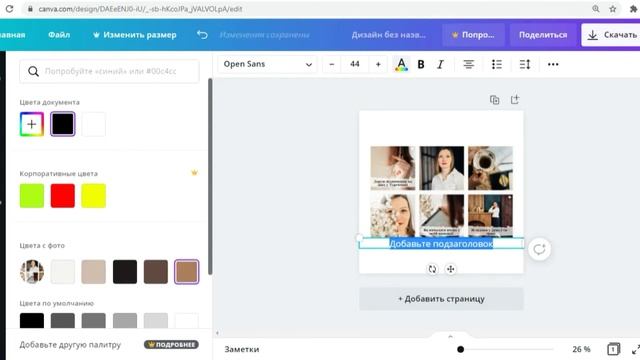
Task: Select red corporate color
Action: coord(63,196)
